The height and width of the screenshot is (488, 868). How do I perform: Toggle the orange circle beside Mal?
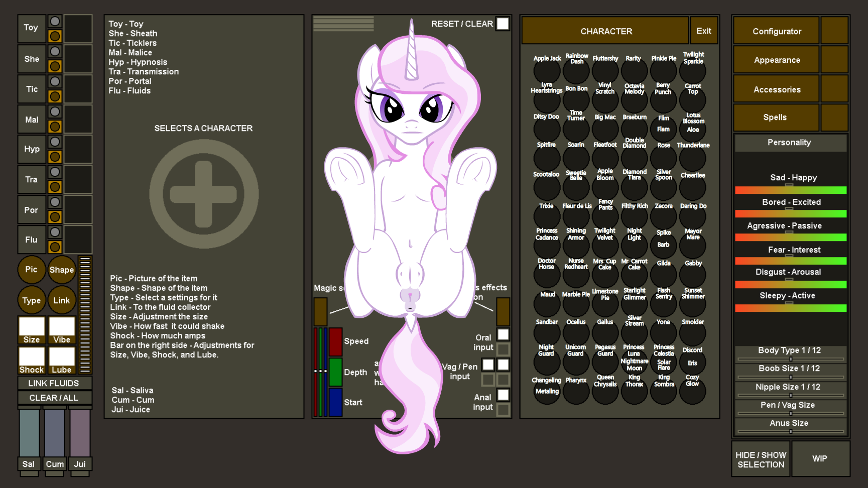(x=55, y=127)
